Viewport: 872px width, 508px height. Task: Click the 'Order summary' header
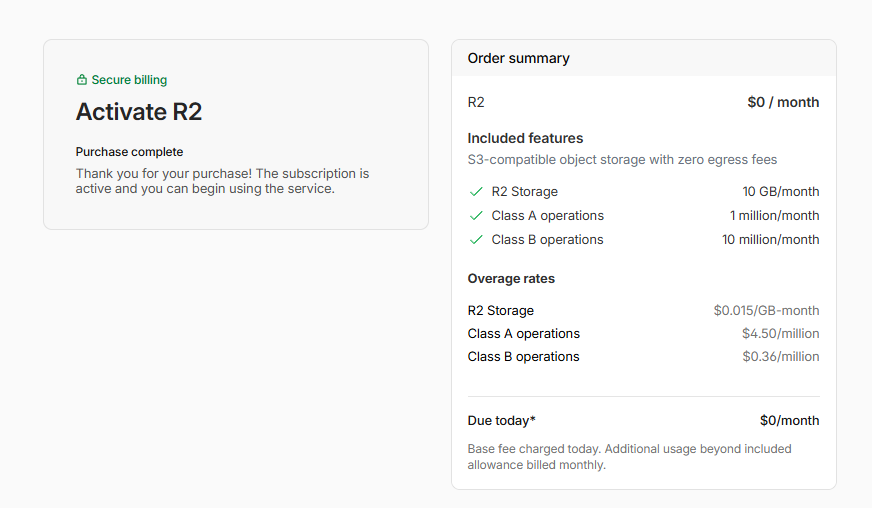coord(518,58)
